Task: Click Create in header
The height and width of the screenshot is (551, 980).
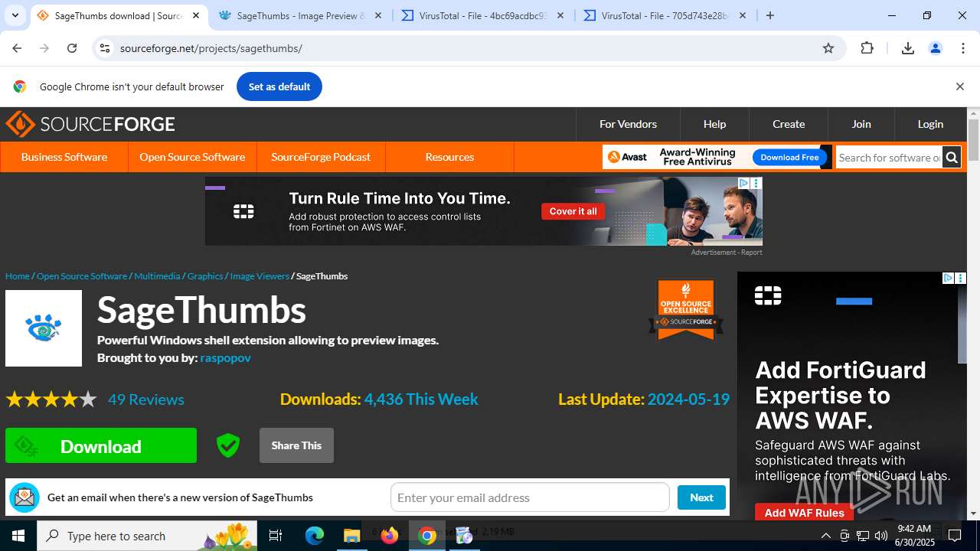Action: [789, 124]
